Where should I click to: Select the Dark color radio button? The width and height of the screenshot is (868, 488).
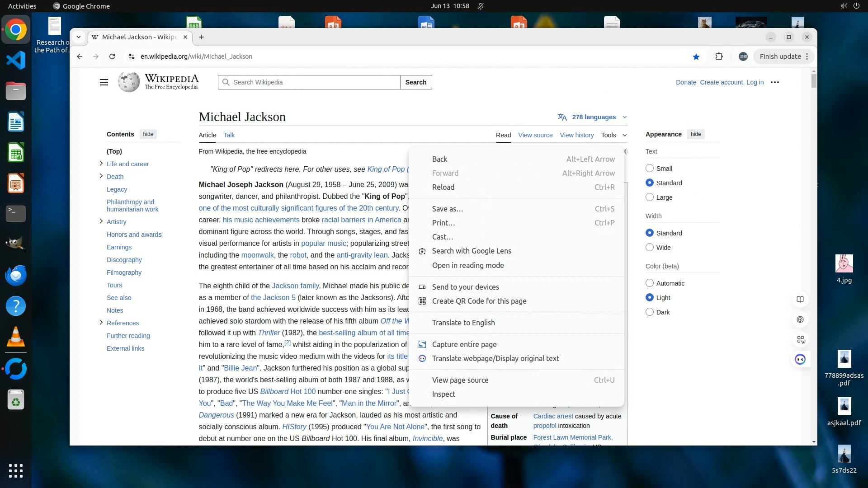pos(650,312)
